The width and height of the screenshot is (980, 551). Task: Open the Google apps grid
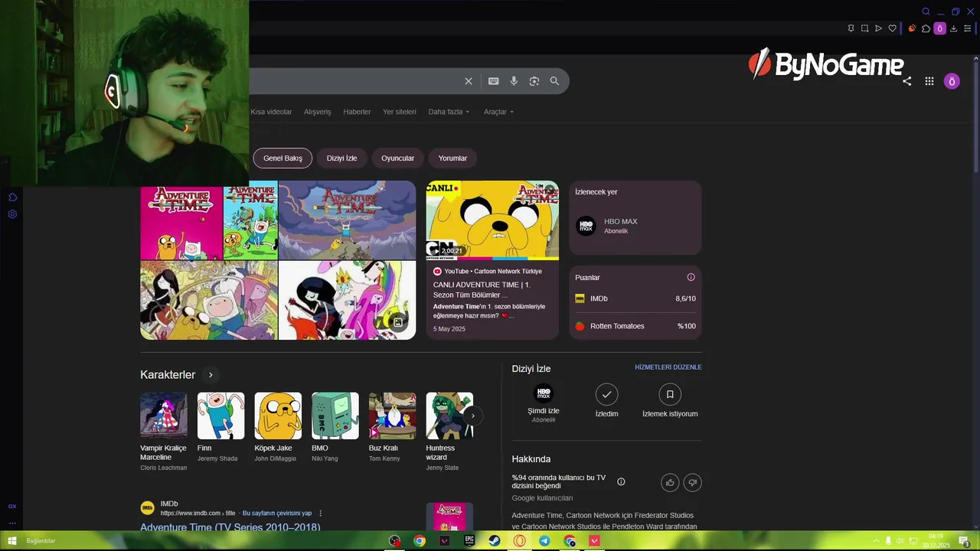tap(929, 81)
